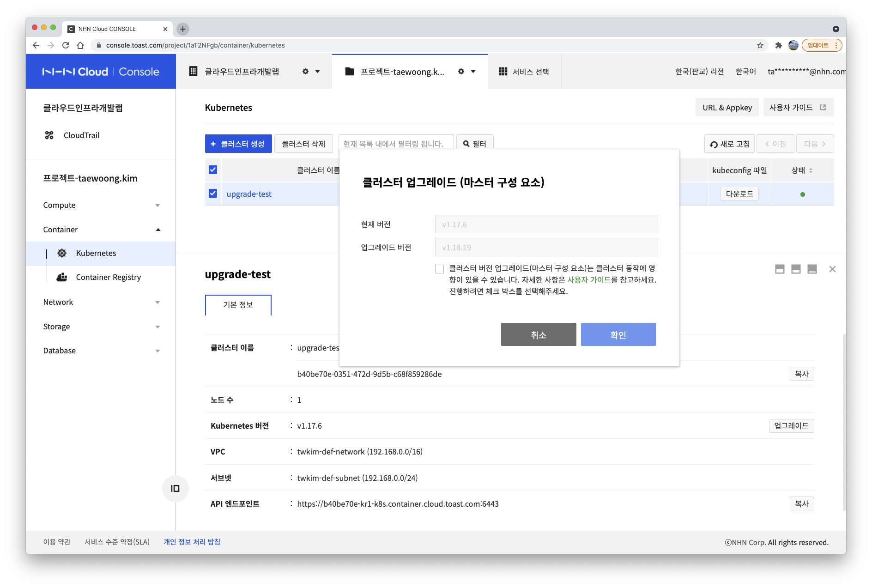The image size is (872, 588).
Task: Open the 한국(판교) 리전 region selector
Action: pyautogui.click(x=699, y=72)
